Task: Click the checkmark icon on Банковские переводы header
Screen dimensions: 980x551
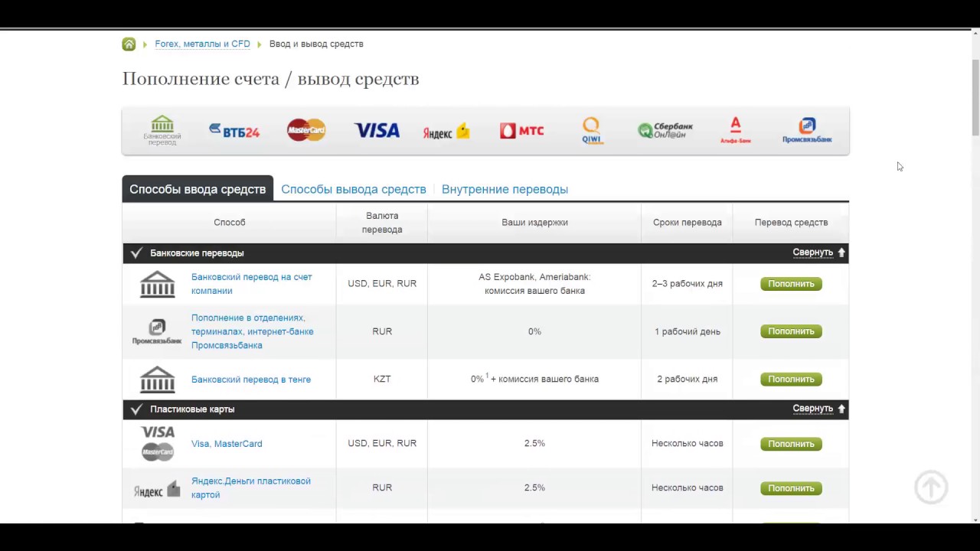Action: click(136, 253)
